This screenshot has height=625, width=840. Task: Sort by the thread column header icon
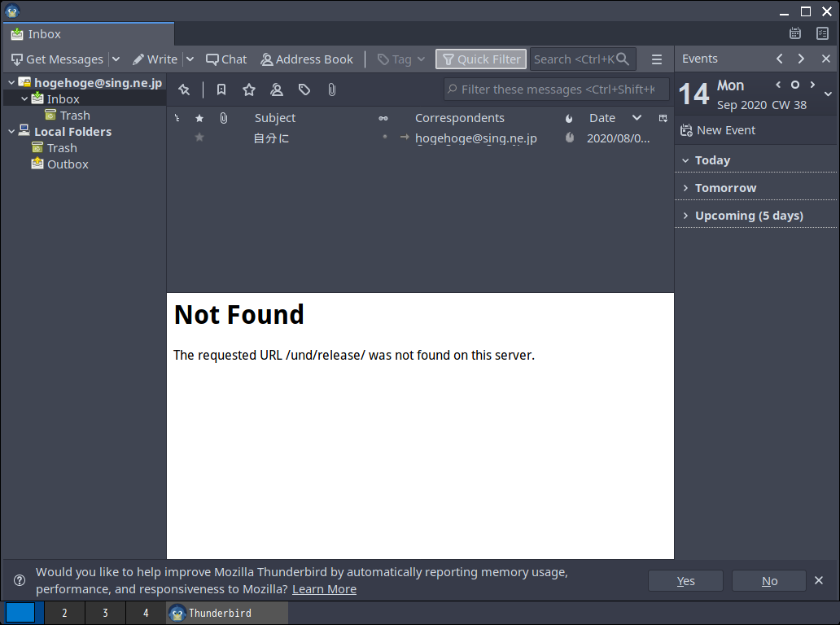(x=177, y=118)
